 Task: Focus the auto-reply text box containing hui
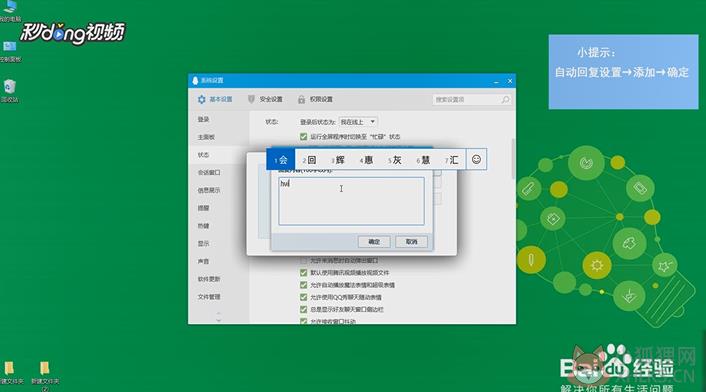(351, 201)
